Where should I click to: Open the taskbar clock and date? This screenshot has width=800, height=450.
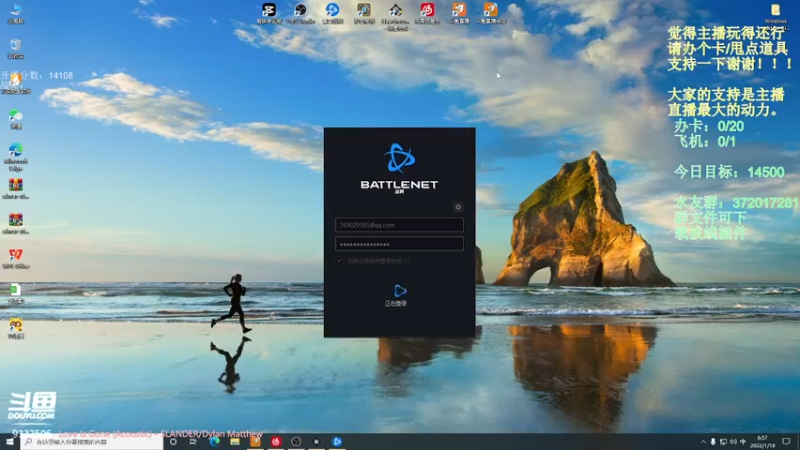pyautogui.click(x=763, y=442)
